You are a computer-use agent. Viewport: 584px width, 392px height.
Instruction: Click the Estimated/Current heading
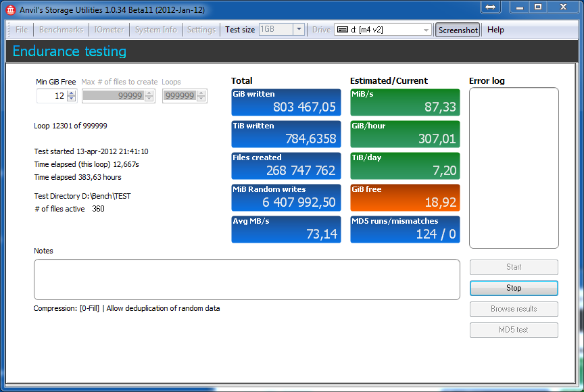(x=389, y=81)
